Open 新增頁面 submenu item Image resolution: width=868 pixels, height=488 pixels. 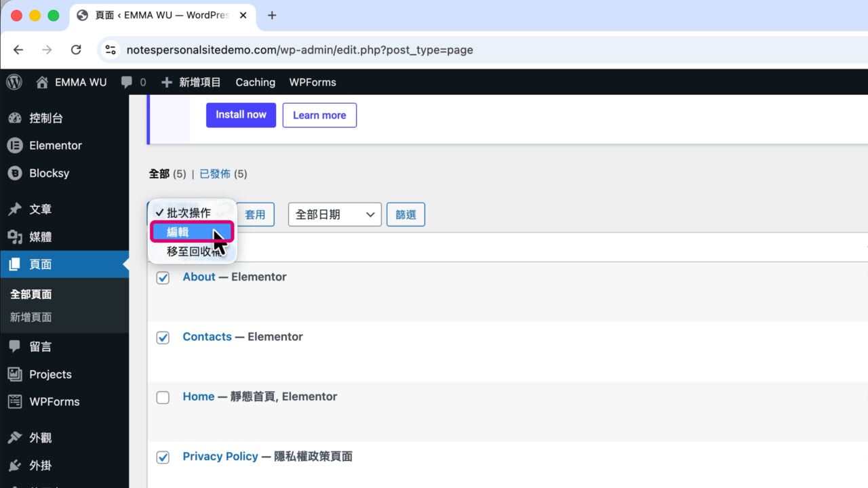tap(31, 317)
